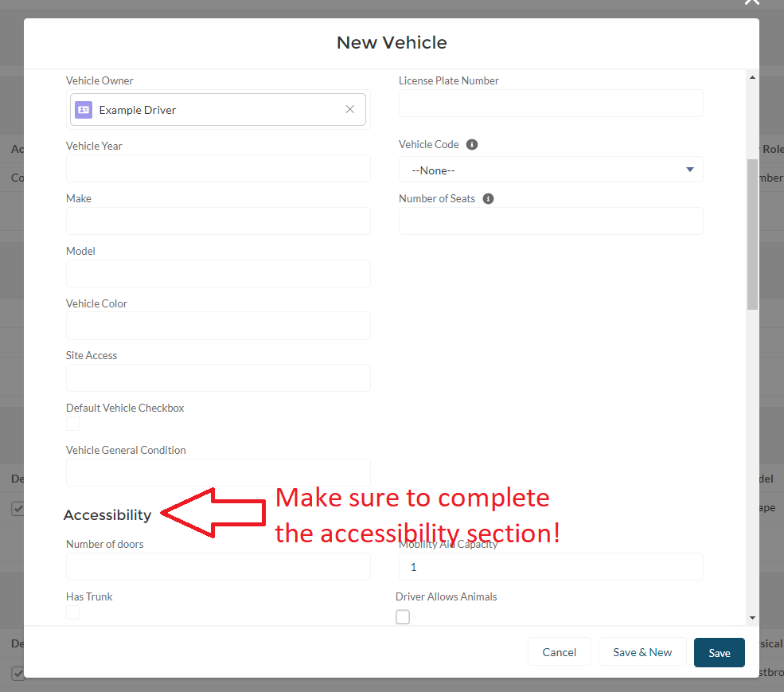Click the Mobility Aid Capacity field

click(551, 567)
